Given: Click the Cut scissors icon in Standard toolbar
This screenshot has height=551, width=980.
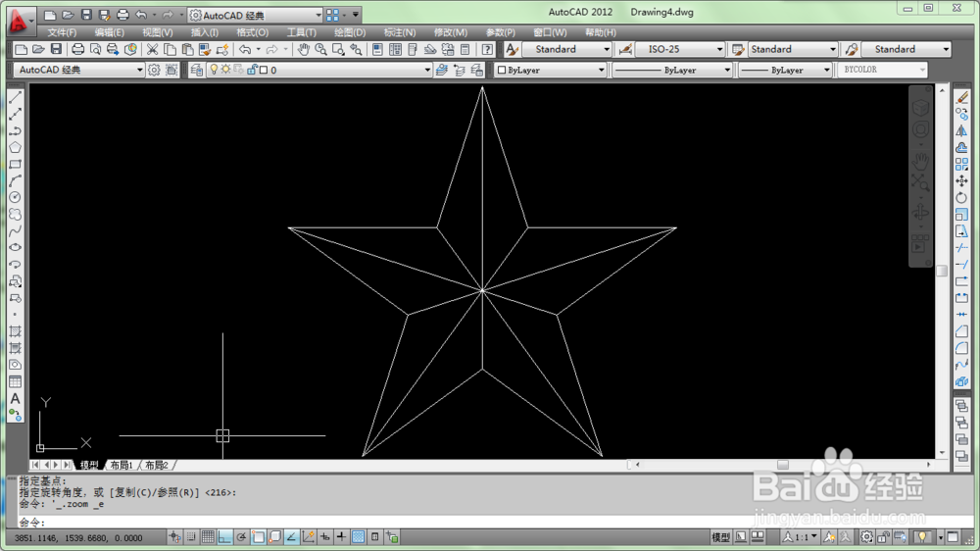Looking at the screenshot, I should pyautogui.click(x=152, y=49).
